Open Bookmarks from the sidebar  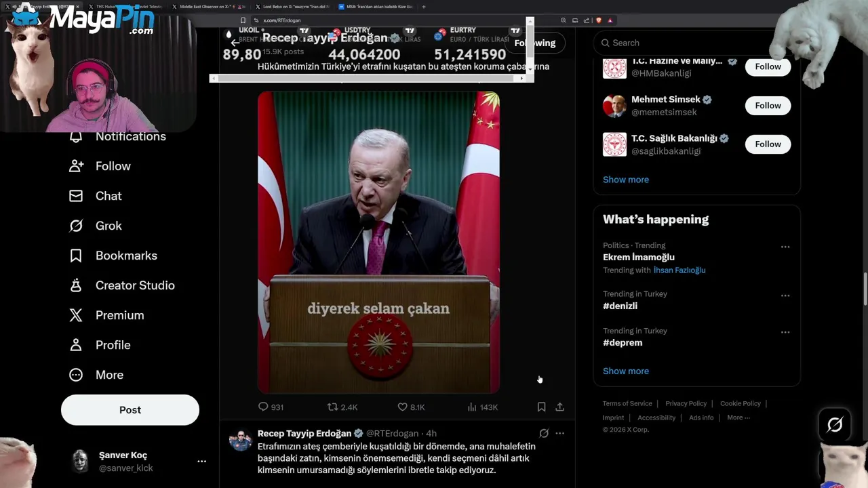pyautogui.click(x=113, y=256)
